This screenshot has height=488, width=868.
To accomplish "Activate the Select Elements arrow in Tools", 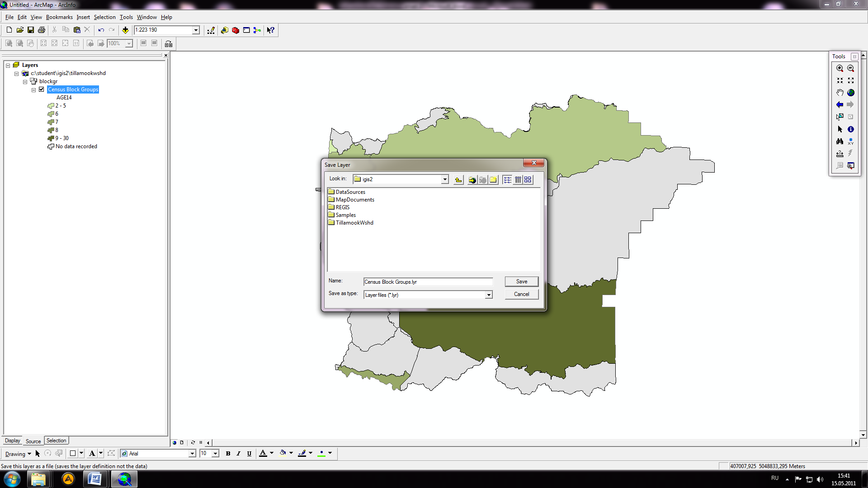I will point(840,129).
